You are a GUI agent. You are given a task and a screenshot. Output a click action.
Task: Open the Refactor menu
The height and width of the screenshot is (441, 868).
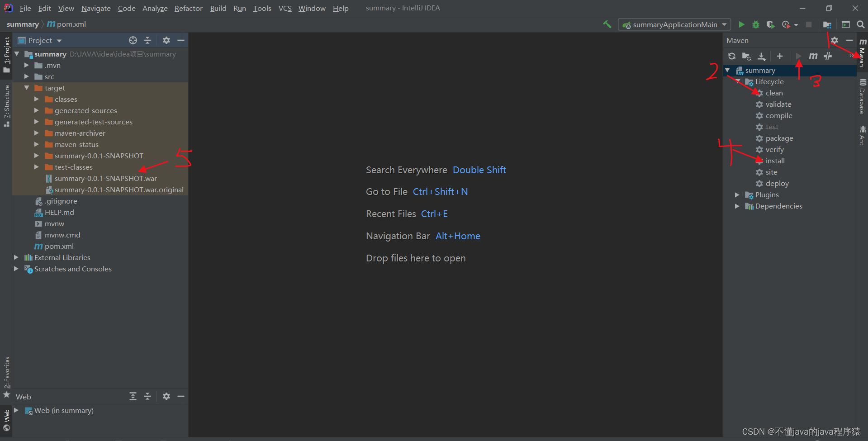click(x=189, y=8)
